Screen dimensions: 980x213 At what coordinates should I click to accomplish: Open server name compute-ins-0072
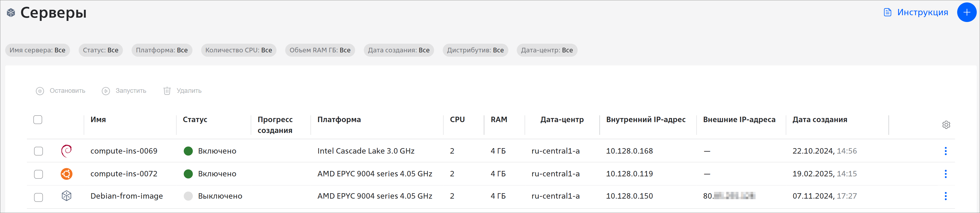pos(124,174)
